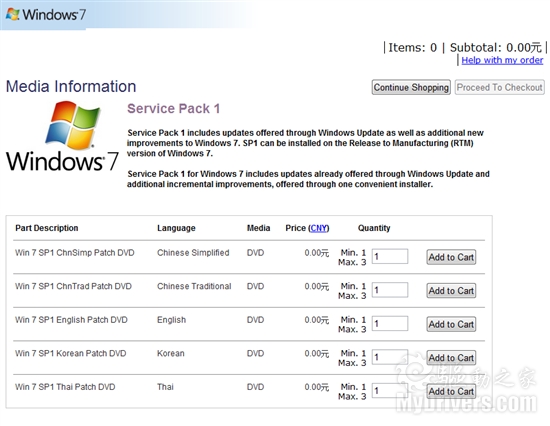The height and width of the screenshot is (426, 550).
Task: Add Thai Patch DVD to cart
Action: (451, 391)
